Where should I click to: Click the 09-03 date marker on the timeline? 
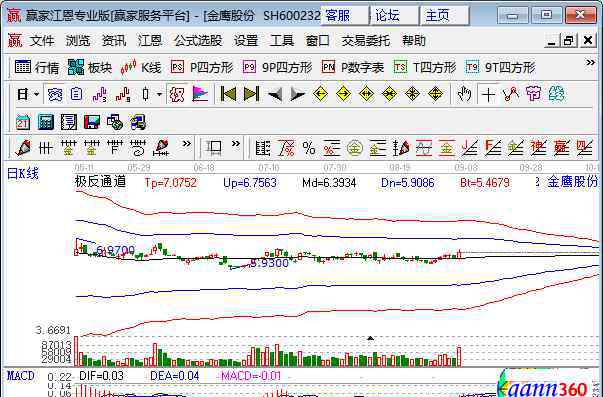click(x=465, y=168)
